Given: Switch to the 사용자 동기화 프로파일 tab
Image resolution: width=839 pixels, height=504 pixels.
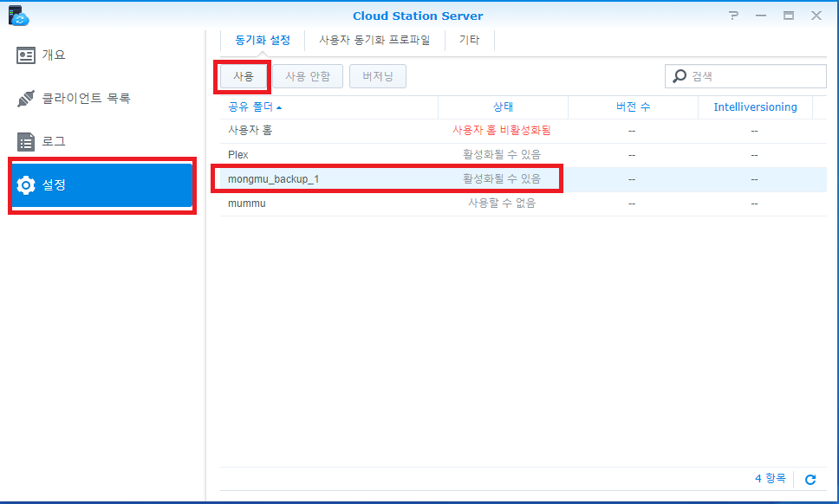Looking at the screenshot, I should click(374, 40).
